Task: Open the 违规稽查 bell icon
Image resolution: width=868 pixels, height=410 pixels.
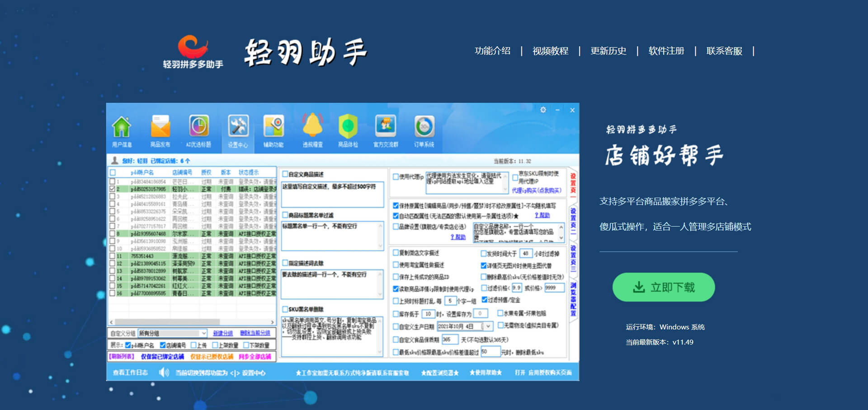Action: [x=312, y=125]
